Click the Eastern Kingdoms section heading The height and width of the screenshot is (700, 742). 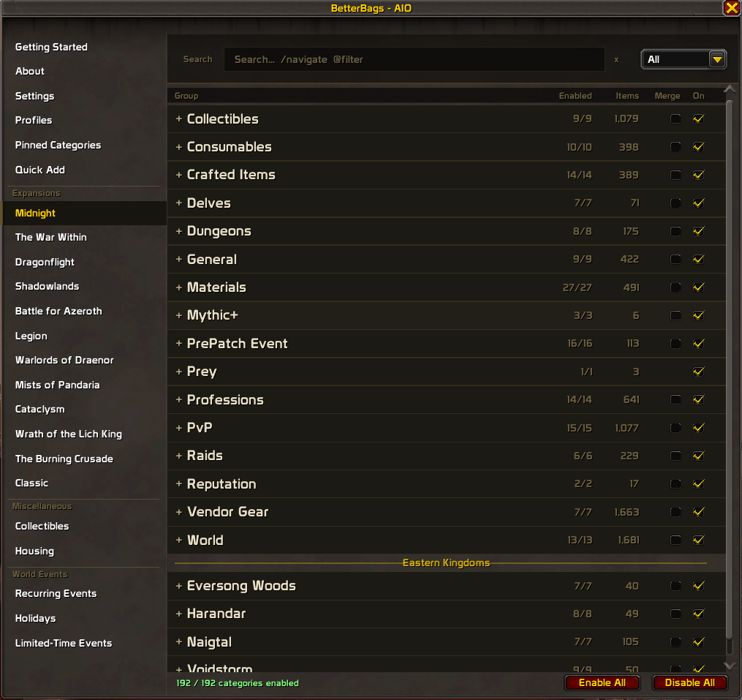pyautogui.click(x=446, y=562)
